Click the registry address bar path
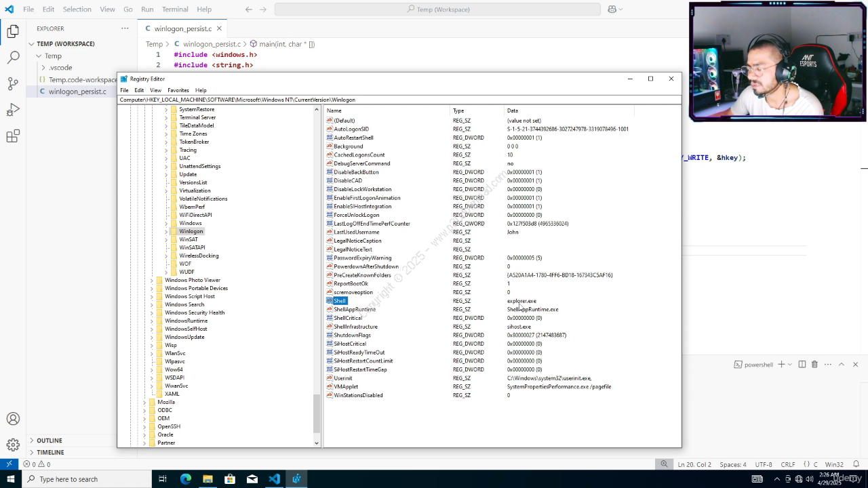Image resolution: width=868 pixels, height=488 pixels. click(399, 100)
